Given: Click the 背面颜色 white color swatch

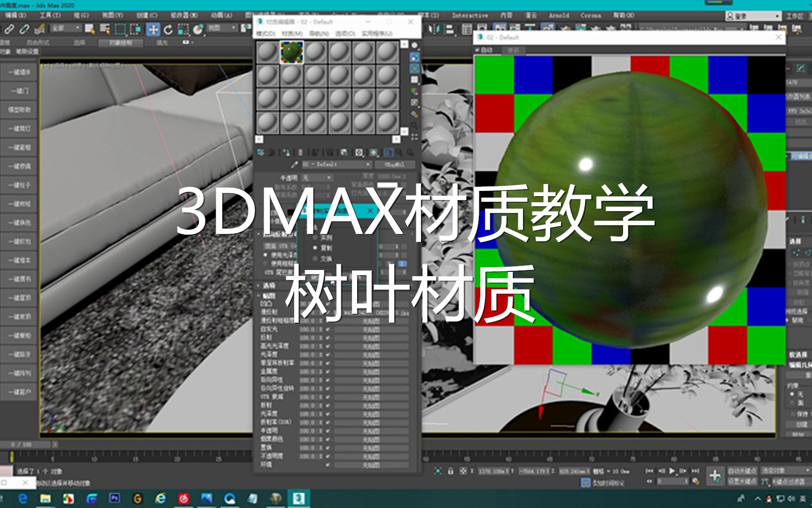Looking at the screenshot, I should (x=387, y=185).
